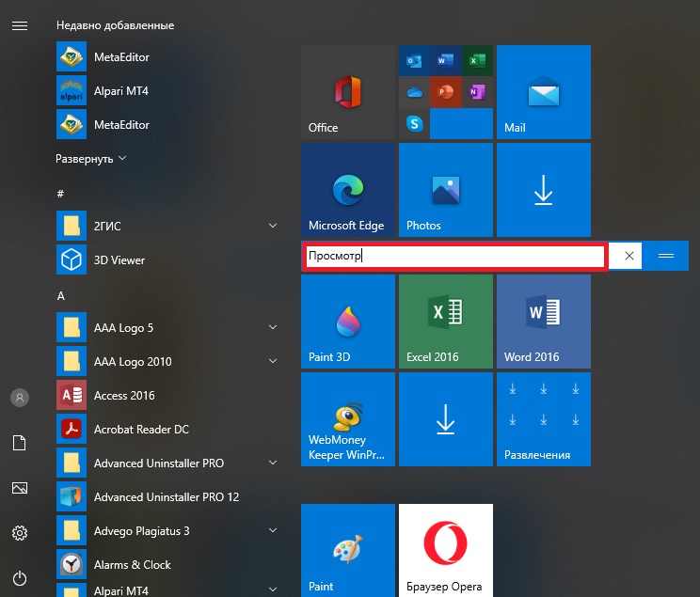Clear the group name with the X button
The height and width of the screenshot is (597, 700).
point(629,256)
